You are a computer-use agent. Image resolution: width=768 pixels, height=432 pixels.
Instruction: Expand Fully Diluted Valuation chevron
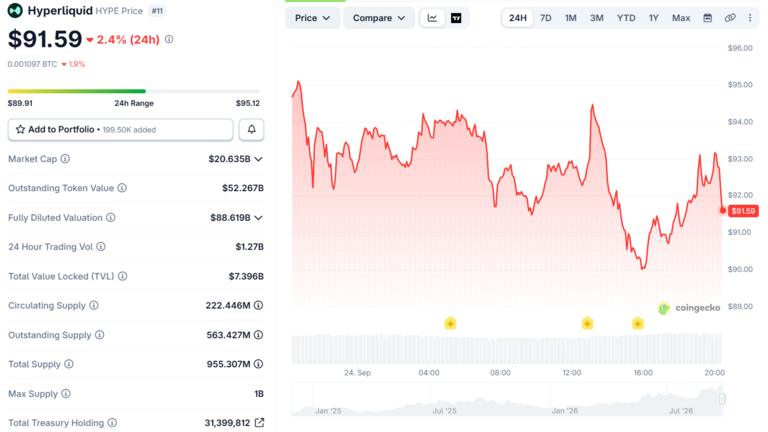tap(259, 218)
